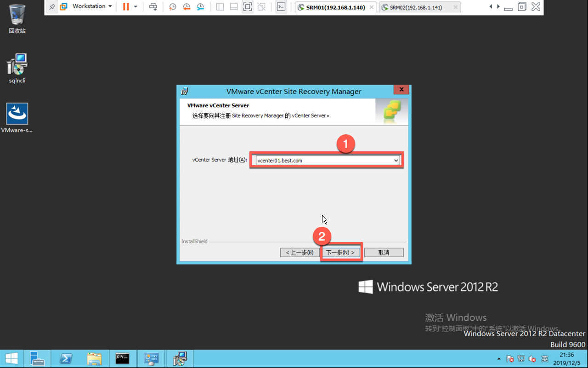
Task: Launch PowerShell from the taskbar
Action: pos(65,359)
